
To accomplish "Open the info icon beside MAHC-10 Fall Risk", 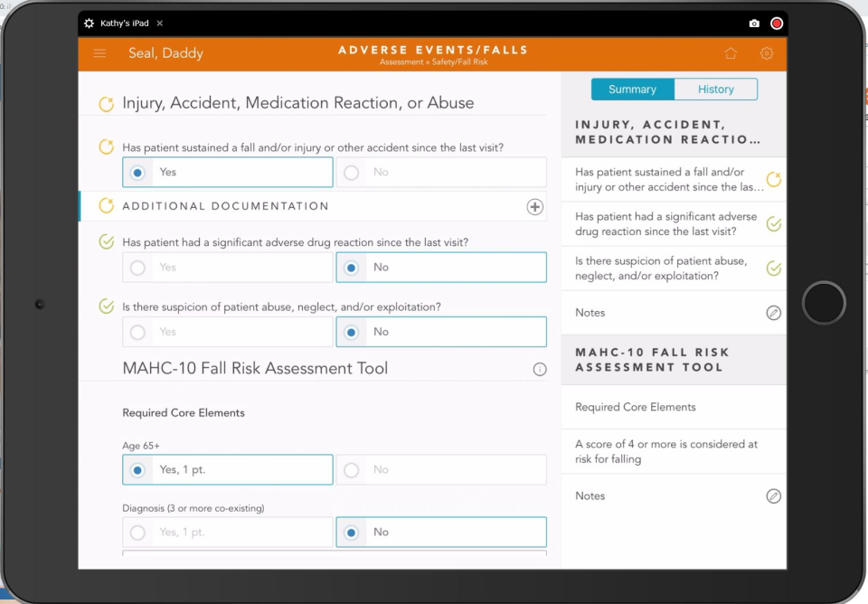I will point(540,369).
